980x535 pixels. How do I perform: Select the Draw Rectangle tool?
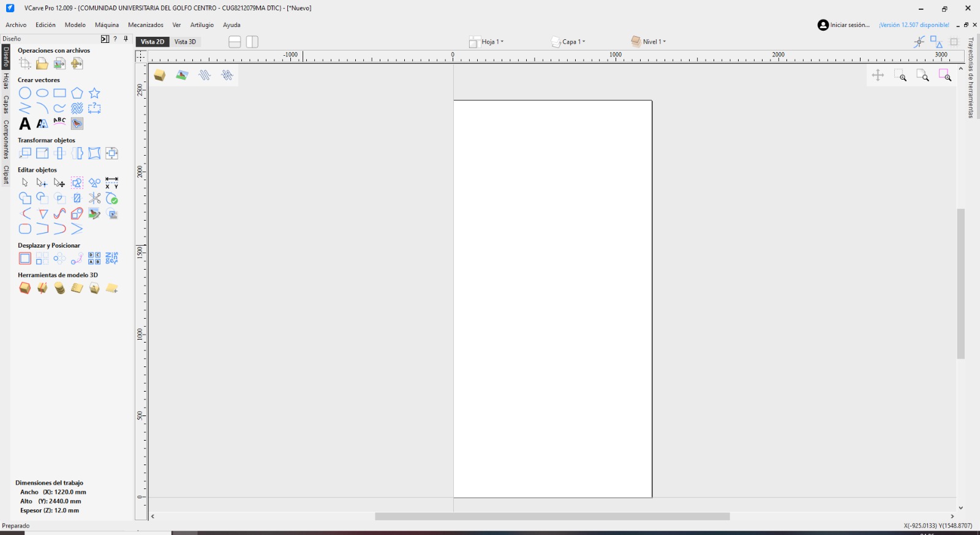coord(59,93)
